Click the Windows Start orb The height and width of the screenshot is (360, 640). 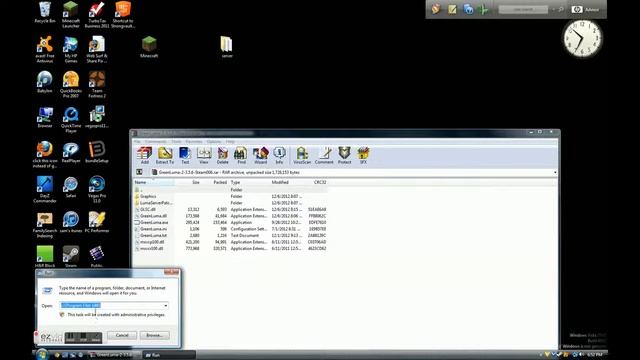click(42, 355)
